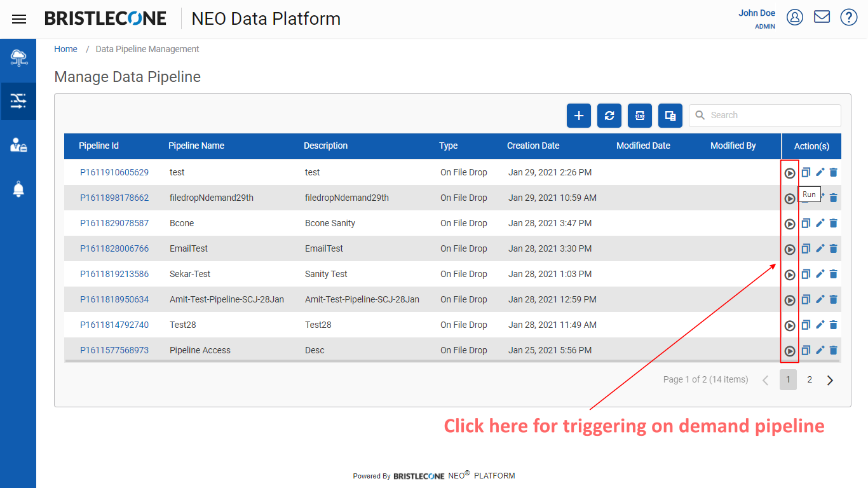
Task: Open the user profile icon
Action: 795,17
